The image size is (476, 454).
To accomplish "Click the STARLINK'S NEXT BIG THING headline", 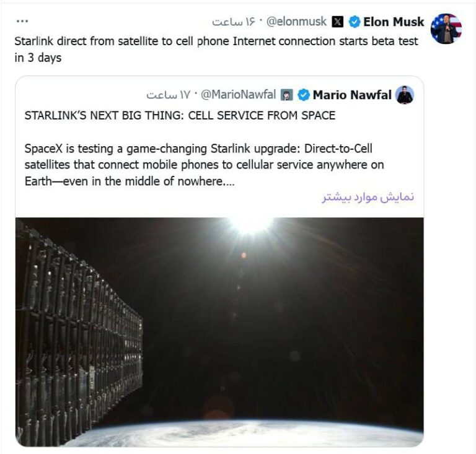I will [180, 115].
